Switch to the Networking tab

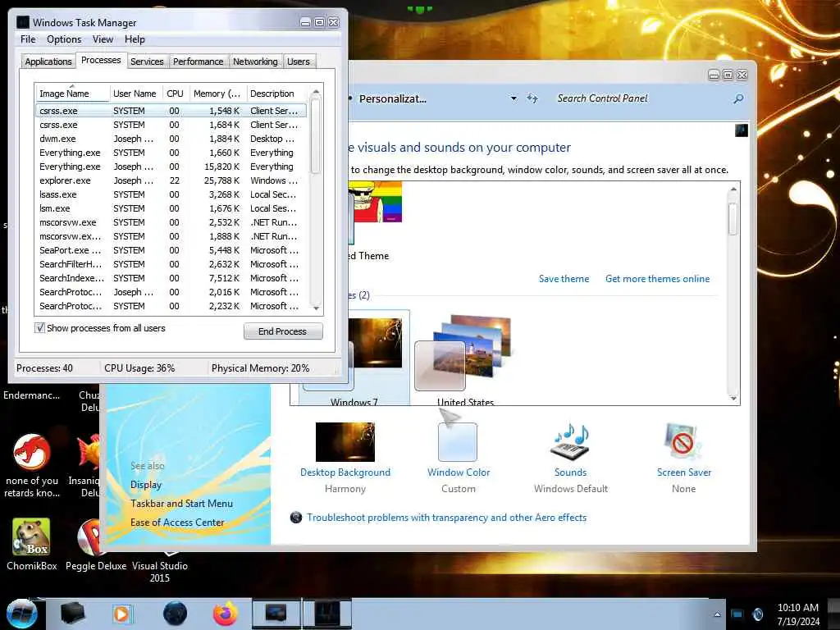(x=255, y=62)
